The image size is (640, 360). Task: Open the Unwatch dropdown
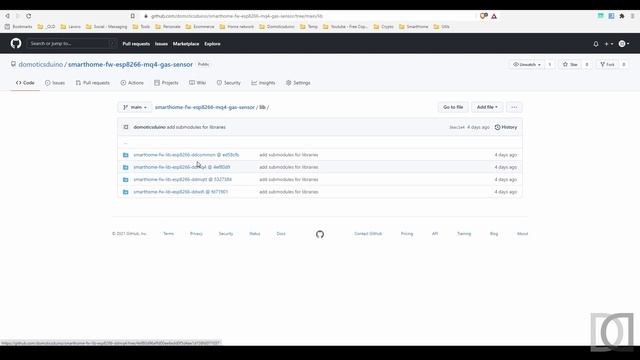click(527, 64)
